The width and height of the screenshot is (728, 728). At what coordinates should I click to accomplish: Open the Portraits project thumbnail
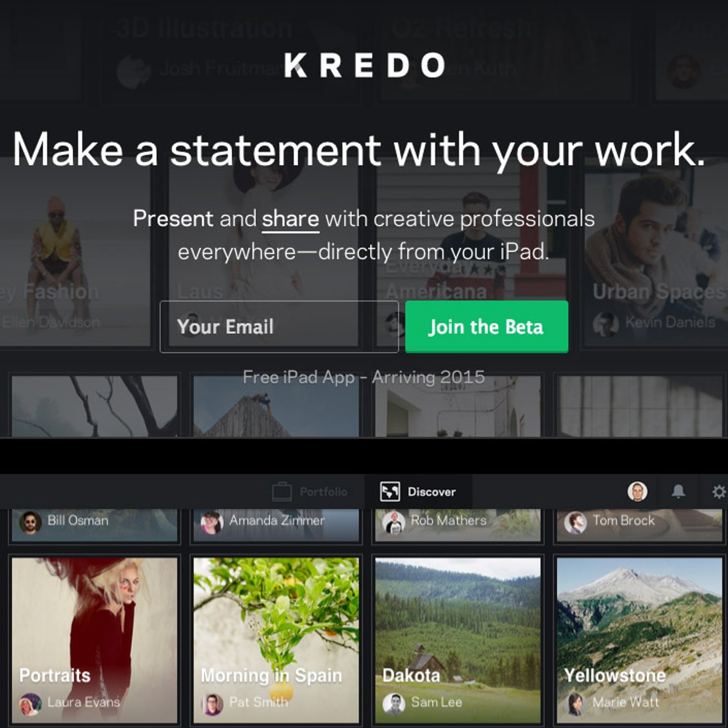[x=95, y=640]
